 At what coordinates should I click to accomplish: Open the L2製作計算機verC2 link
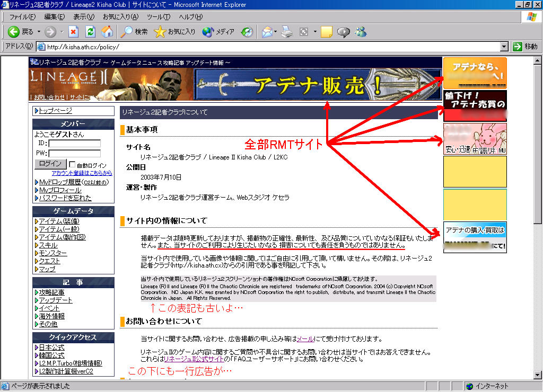pyautogui.click(x=66, y=371)
